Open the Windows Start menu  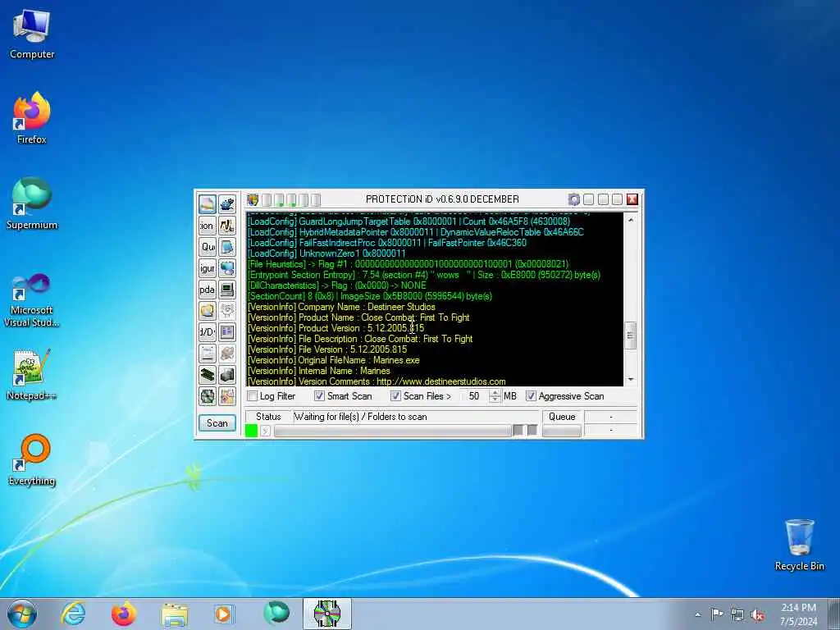point(22,614)
